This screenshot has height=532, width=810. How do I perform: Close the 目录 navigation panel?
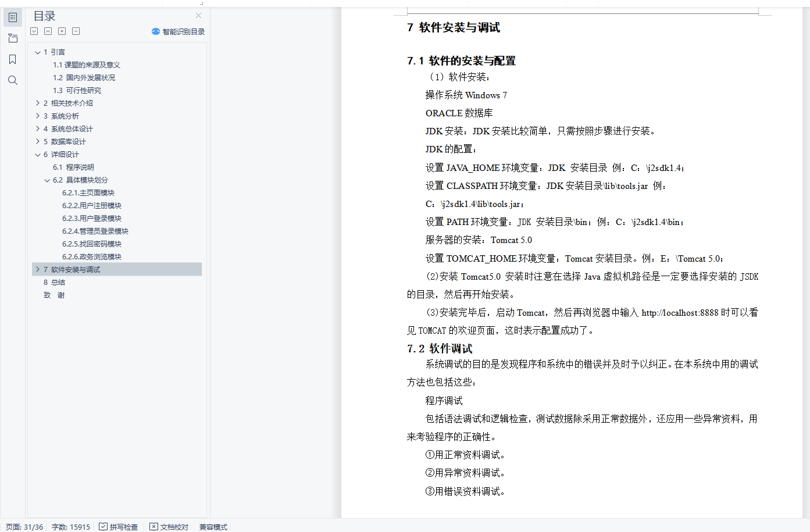tap(199, 16)
